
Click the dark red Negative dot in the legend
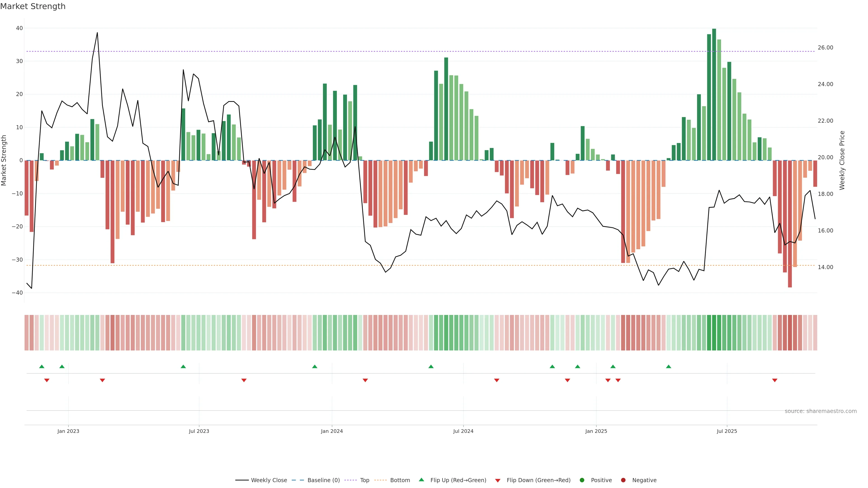click(x=623, y=480)
